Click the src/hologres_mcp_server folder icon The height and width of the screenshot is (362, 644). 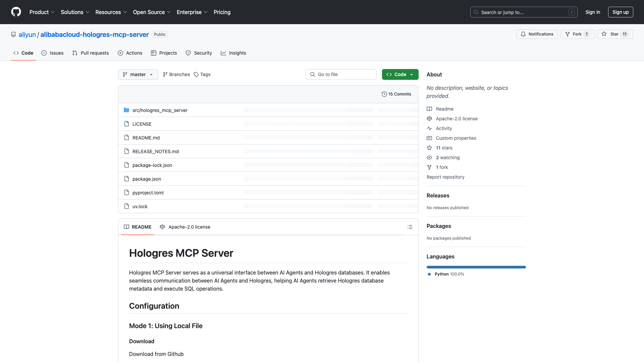pyautogui.click(x=126, y=110)
